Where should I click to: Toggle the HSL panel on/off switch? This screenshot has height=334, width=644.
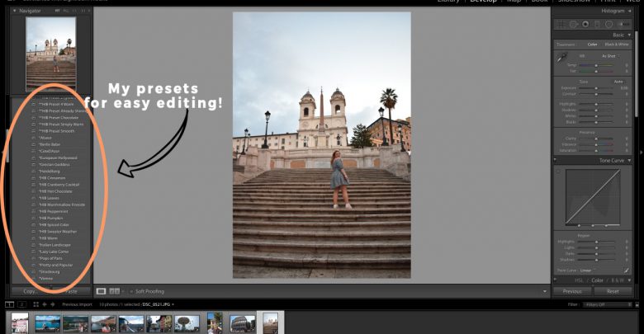[556, 280]
